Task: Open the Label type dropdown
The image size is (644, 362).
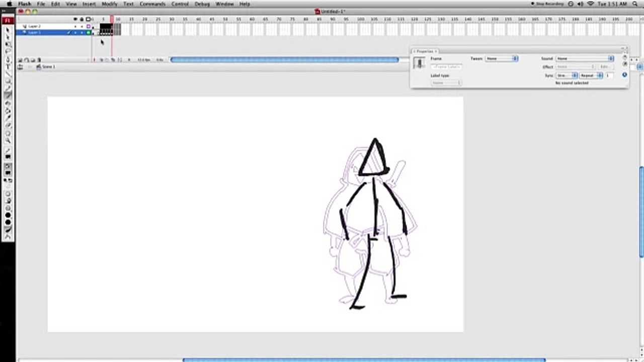Action: pos(446,83)
